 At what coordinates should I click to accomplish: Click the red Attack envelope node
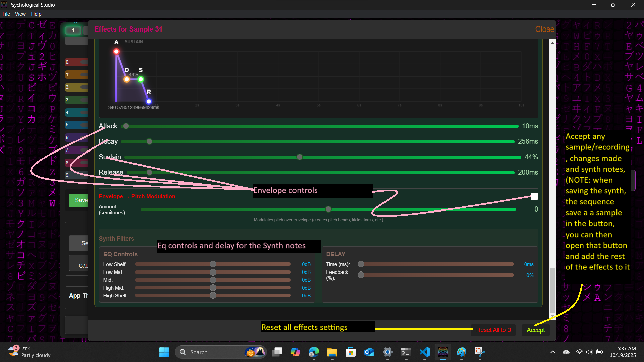point(116,52)
